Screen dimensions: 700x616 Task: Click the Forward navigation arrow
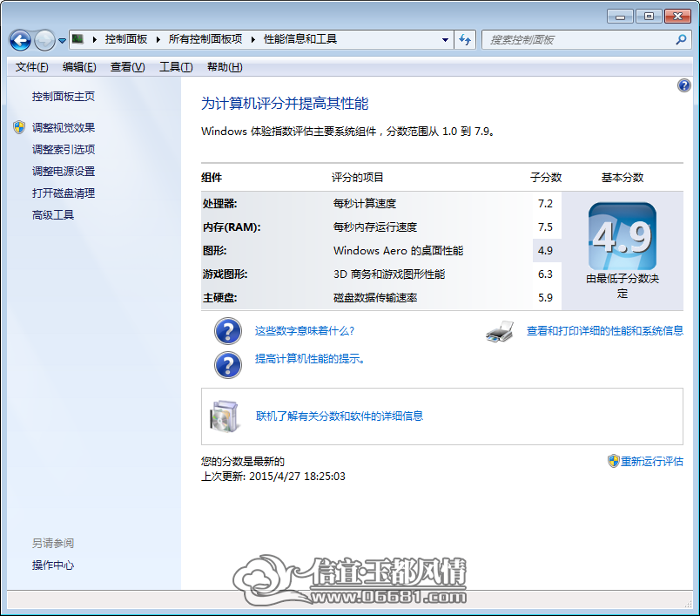coord(44,41)
